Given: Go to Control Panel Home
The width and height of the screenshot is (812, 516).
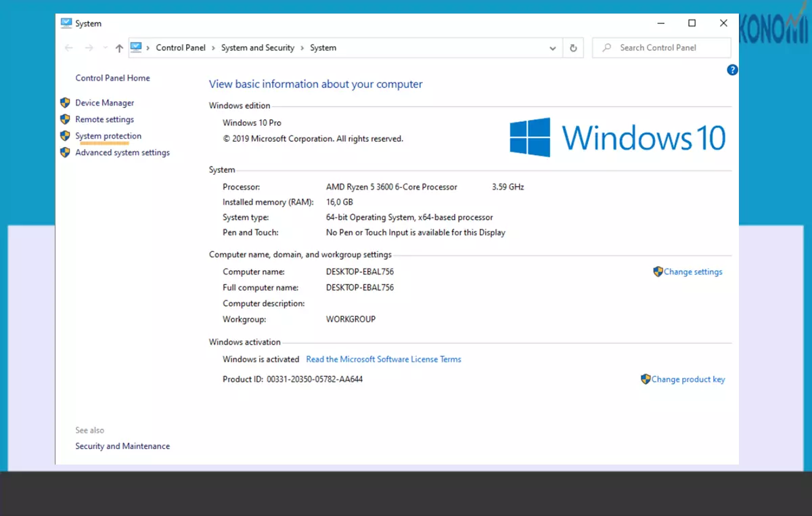Looking at the screenshot, I should 113,78.
